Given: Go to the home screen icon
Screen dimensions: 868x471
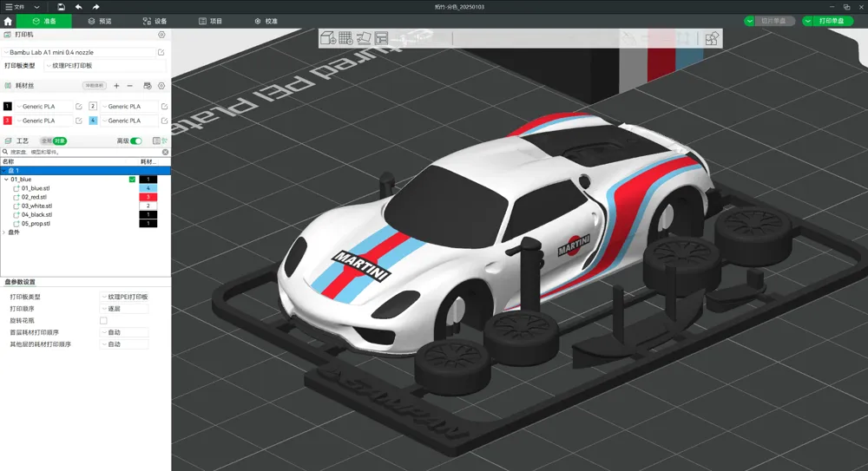Looking at the screenshot, I should click(x=8, y=21).
